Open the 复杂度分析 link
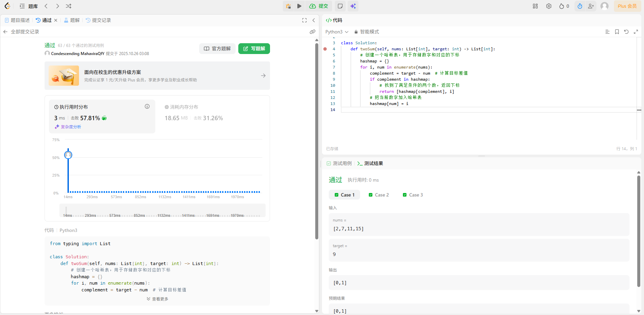 pos(68,127)
